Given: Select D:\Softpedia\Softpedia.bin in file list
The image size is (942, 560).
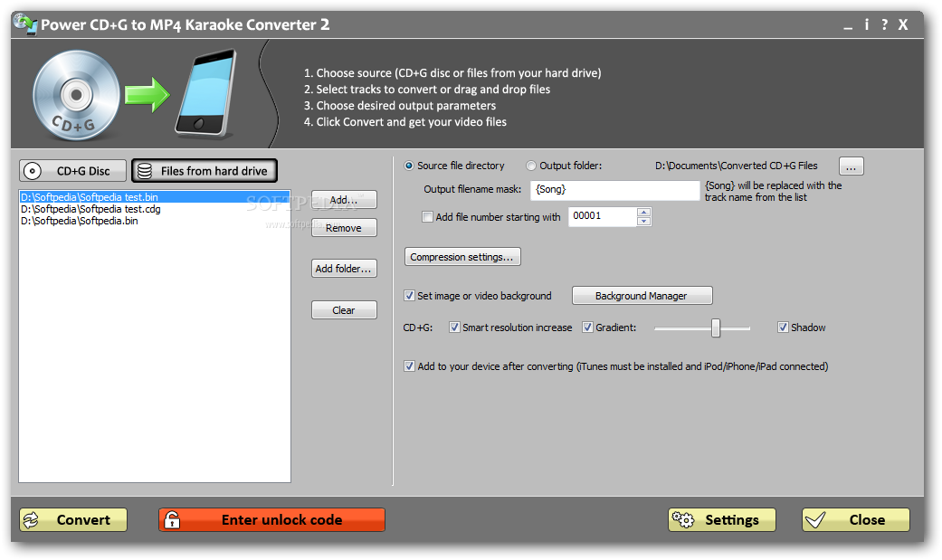Looking at the screenshot, I should pyautogui.click(x=155, y=221).
